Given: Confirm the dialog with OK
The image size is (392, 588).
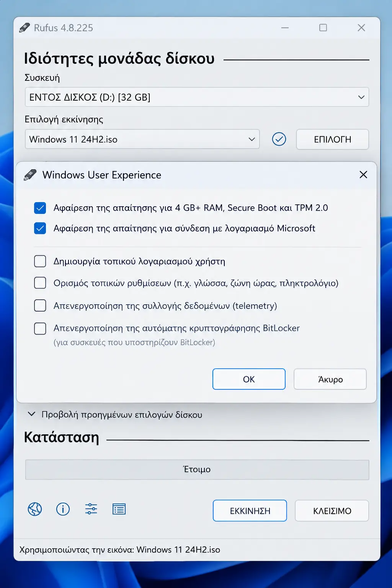Looking at the screenshot, I should point(249,379).
